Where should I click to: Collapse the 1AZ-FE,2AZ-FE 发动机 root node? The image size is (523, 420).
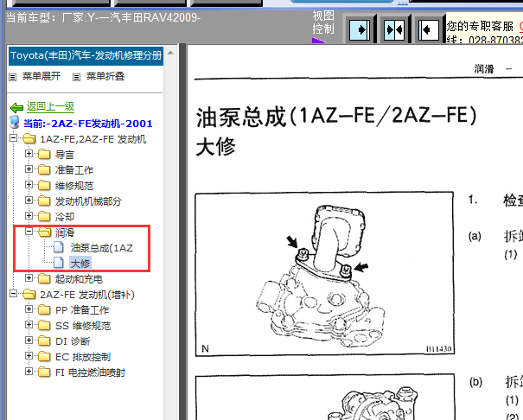pyautogui.click(x=13, y=137)
